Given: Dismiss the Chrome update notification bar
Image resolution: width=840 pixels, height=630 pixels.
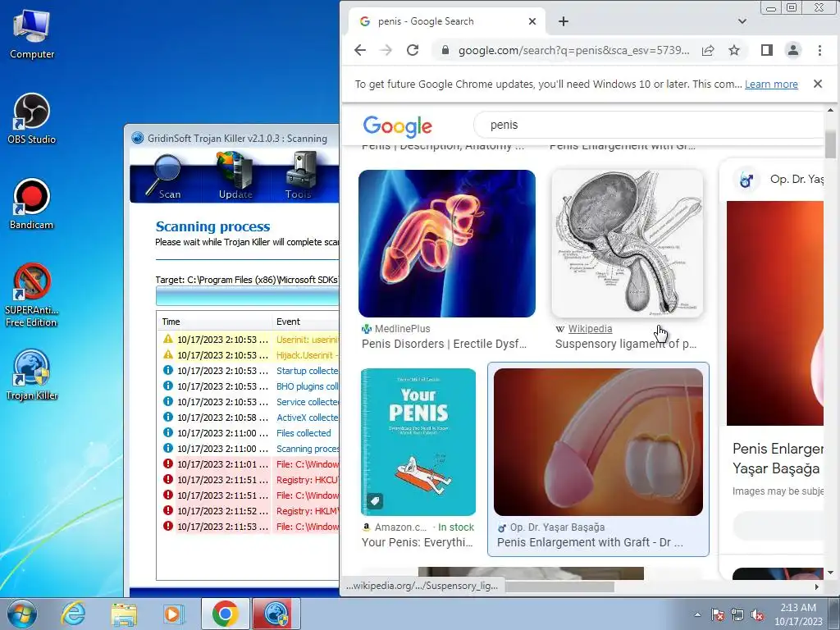Looking at the screenshot, I should 818,84.
